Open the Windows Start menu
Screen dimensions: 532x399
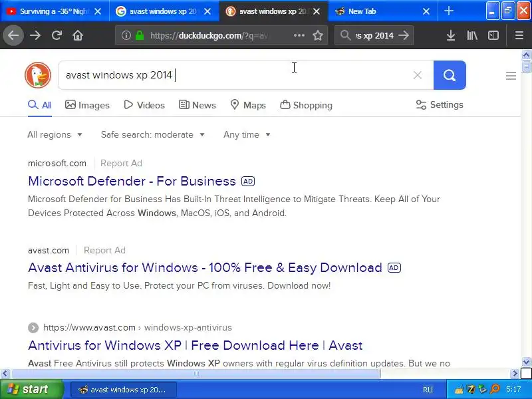[32, 389]
